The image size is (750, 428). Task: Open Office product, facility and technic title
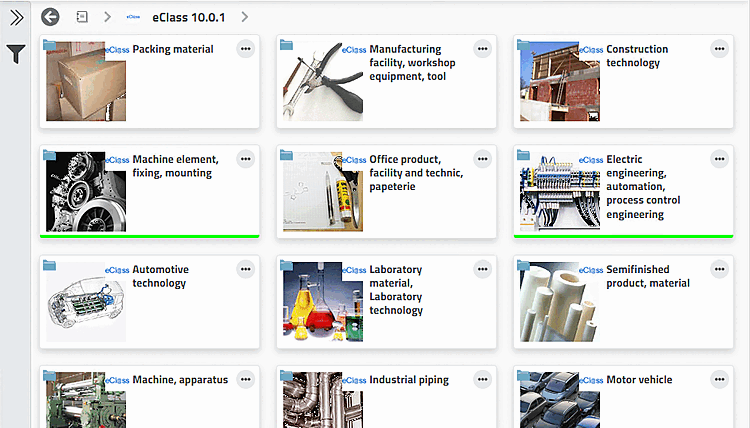pyautogui.click(x=416, y=173)
